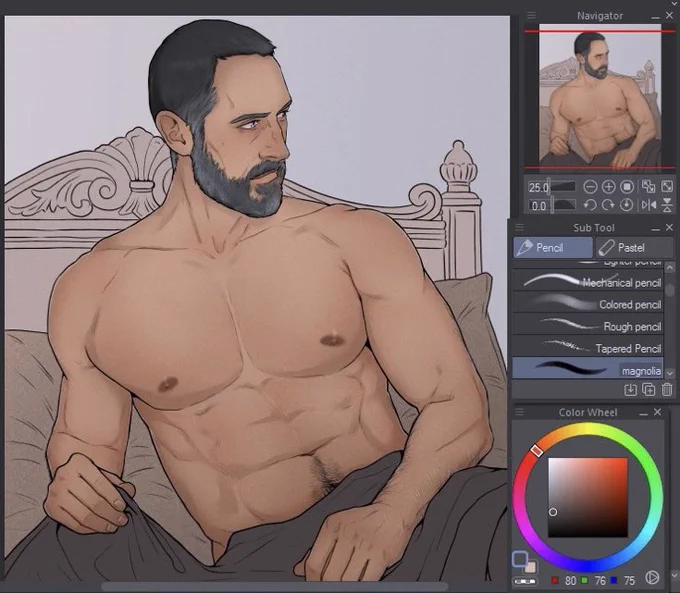
Task: Reset the Navigator view to 100% scale
Action: [627, 187]
